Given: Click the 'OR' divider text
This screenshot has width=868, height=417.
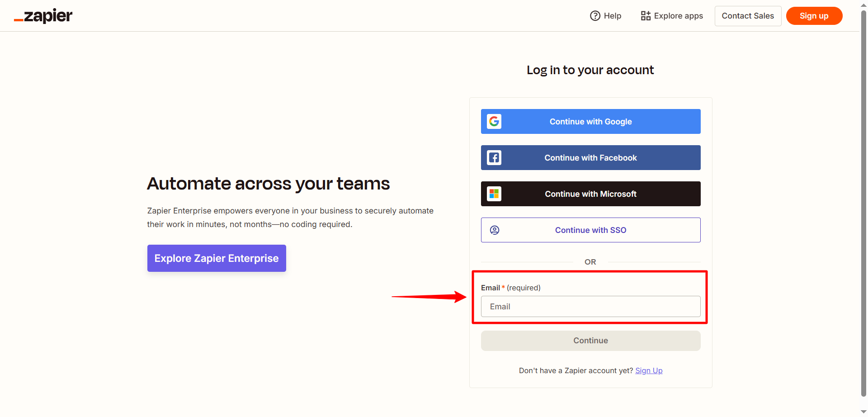Looking at the screenshot, I should click(590, 262).
